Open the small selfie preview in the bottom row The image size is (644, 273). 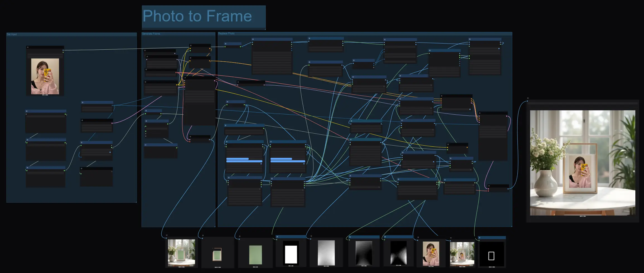click(x=431, y=254)
